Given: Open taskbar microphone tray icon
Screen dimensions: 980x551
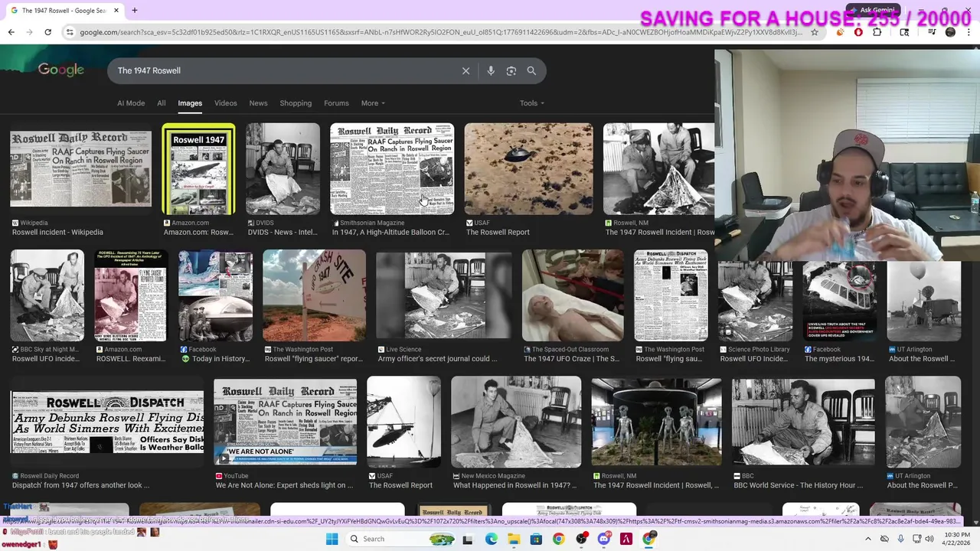Looking at the screenshot, I should [900, 539].
